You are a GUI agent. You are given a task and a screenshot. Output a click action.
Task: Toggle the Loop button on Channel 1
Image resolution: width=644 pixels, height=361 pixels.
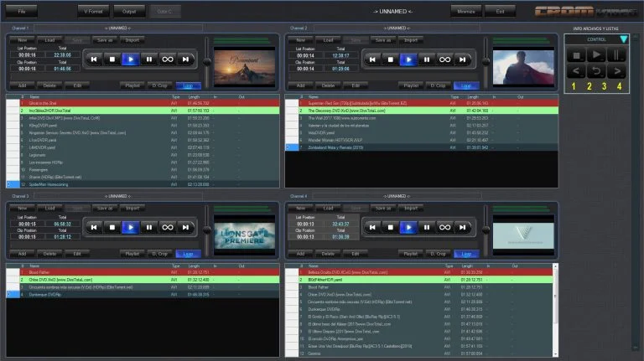coord(188,85)
